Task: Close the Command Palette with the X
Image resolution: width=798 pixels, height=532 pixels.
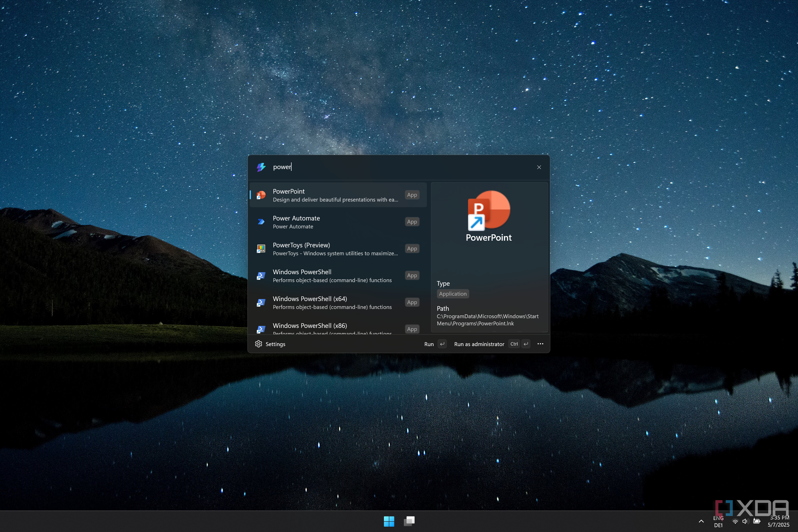Action: pos(539,167)
